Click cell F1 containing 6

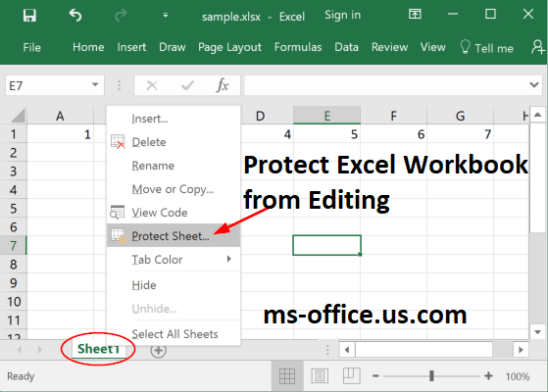tap(394, 134)
